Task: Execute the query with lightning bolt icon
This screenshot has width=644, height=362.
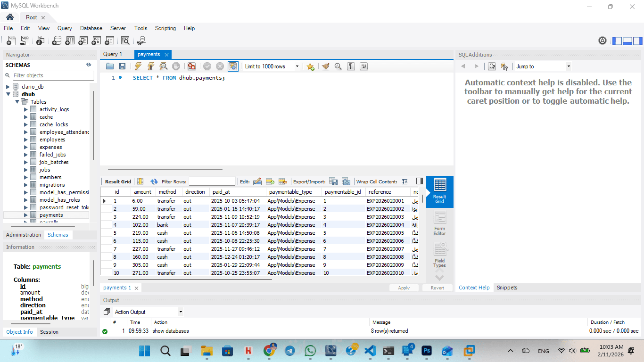Action: coord(138,66)
